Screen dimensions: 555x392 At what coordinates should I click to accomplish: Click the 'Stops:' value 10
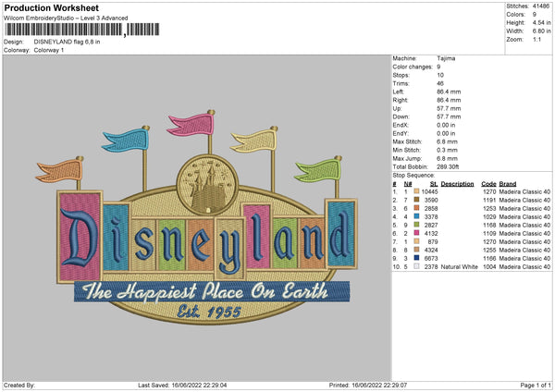(x=440, y=75)
